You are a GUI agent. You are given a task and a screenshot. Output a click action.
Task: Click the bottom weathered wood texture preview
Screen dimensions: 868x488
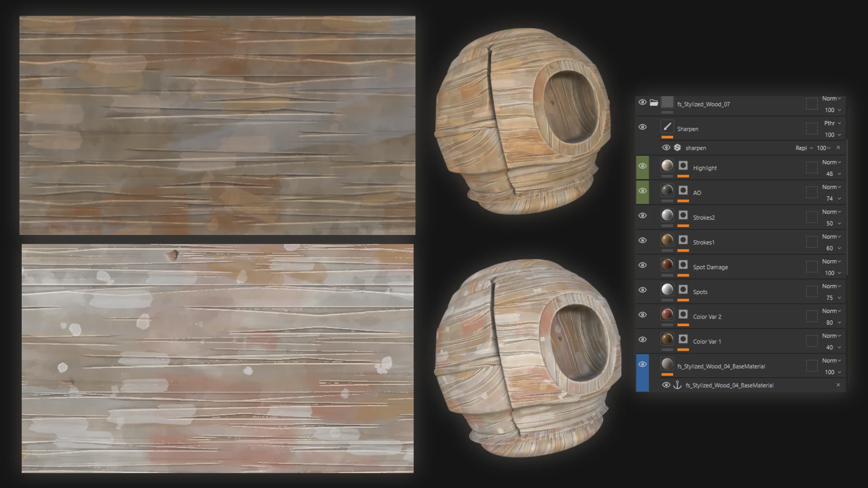[217, 359]
